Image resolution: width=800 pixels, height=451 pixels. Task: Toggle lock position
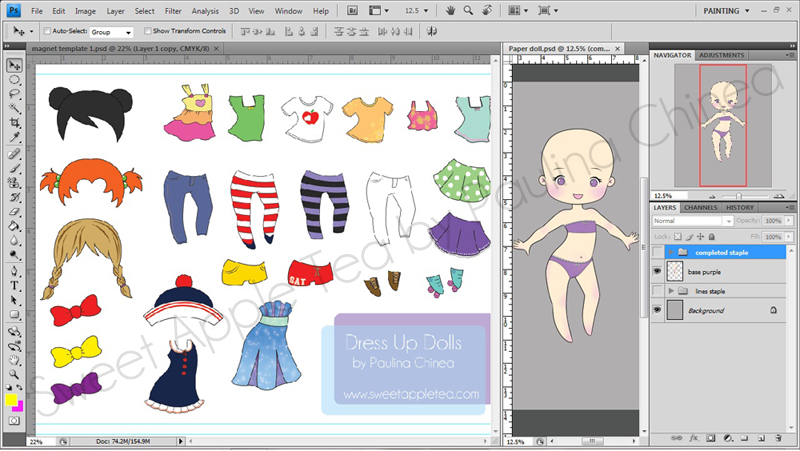(x=701, y=237)
